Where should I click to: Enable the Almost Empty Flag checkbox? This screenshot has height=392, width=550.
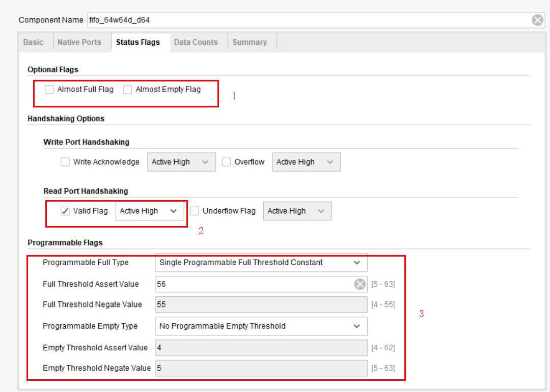[x=127, y=90]
